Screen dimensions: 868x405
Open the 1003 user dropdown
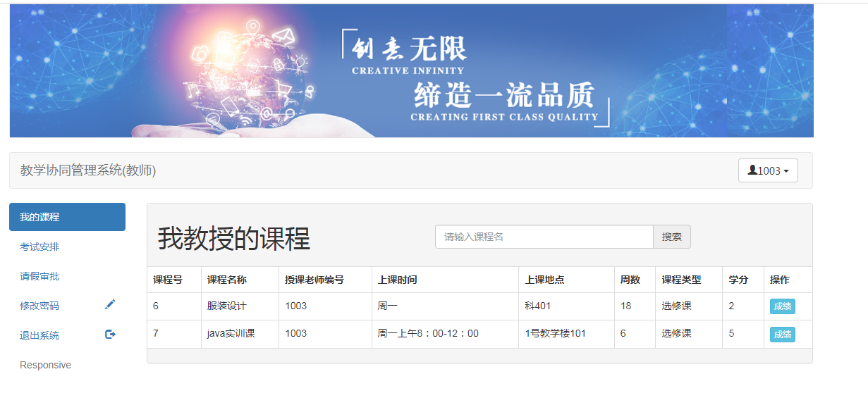tap(768, 170)
